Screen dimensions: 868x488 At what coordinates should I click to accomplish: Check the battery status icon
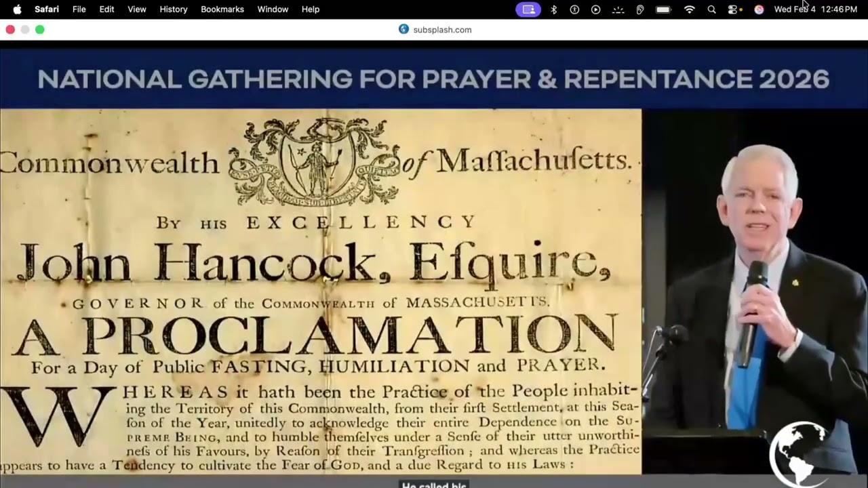coord(664,9)
